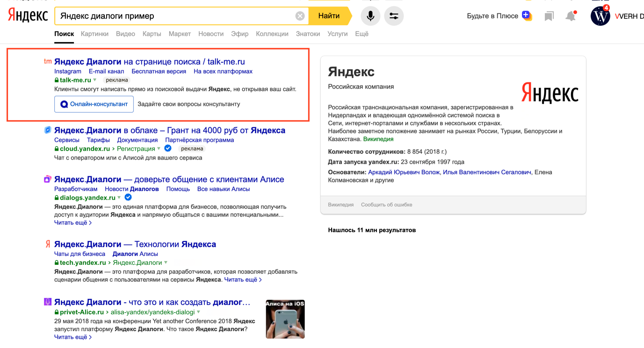Open the Услуги tab

[x=338, y=34]
